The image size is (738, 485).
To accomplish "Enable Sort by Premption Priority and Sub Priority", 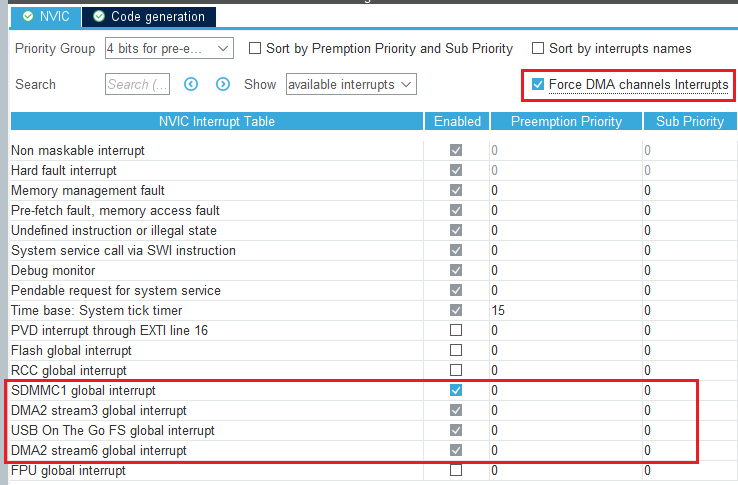I will [x=255, y=48].
